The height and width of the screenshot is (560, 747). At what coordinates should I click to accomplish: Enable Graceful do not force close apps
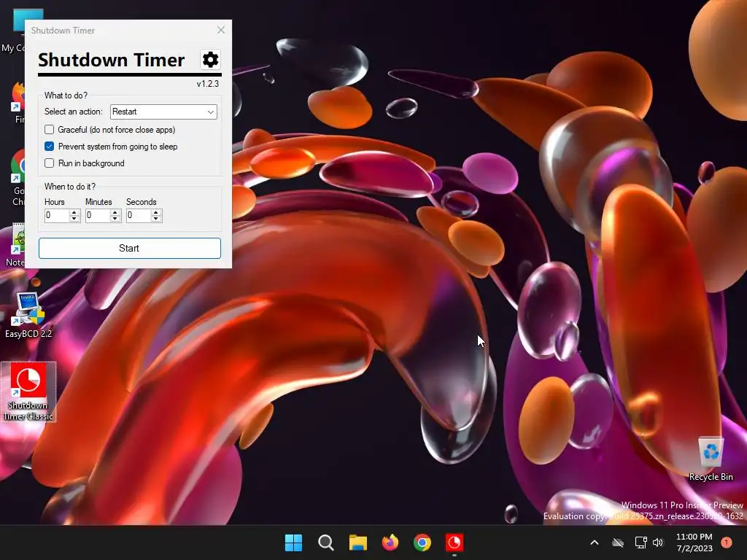tap(49, 130)
